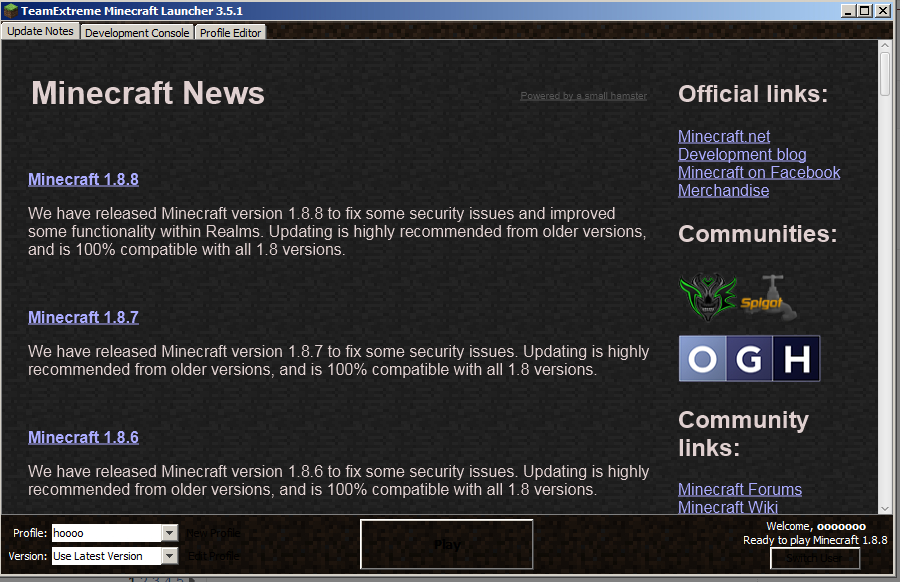Open the Minecraft 1.8.6 news link
The width and height of the screenshot is (900, 582).
(x=83, y=437)
